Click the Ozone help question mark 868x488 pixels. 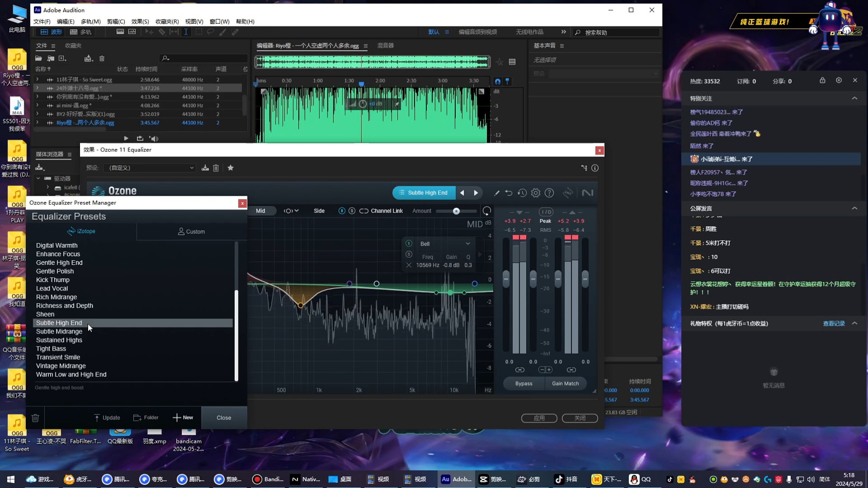point(549,193)
